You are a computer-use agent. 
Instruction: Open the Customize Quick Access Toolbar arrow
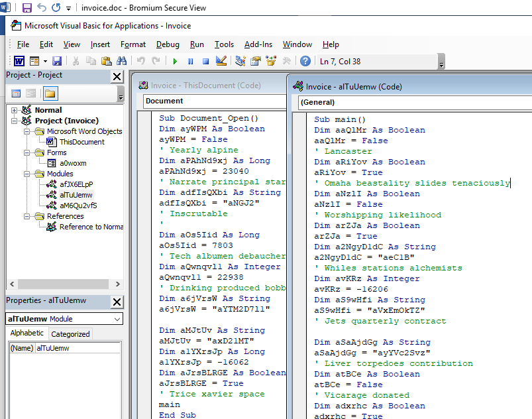pyautogui.click(x=68, y=8)
